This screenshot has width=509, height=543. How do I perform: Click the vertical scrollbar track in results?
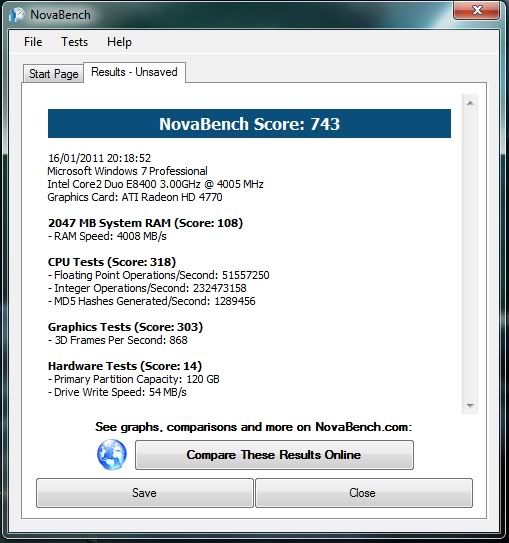tap(470, 254)
